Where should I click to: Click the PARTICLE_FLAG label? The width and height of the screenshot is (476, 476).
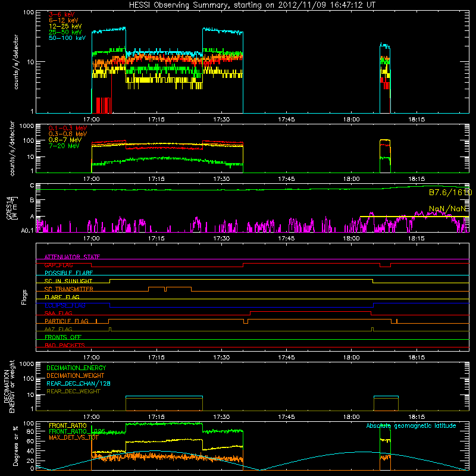click(x=67, y=321)
